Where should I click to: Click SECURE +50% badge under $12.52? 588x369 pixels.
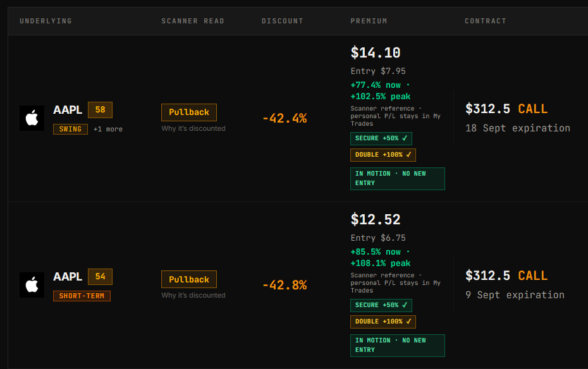[x=381, y=305]
